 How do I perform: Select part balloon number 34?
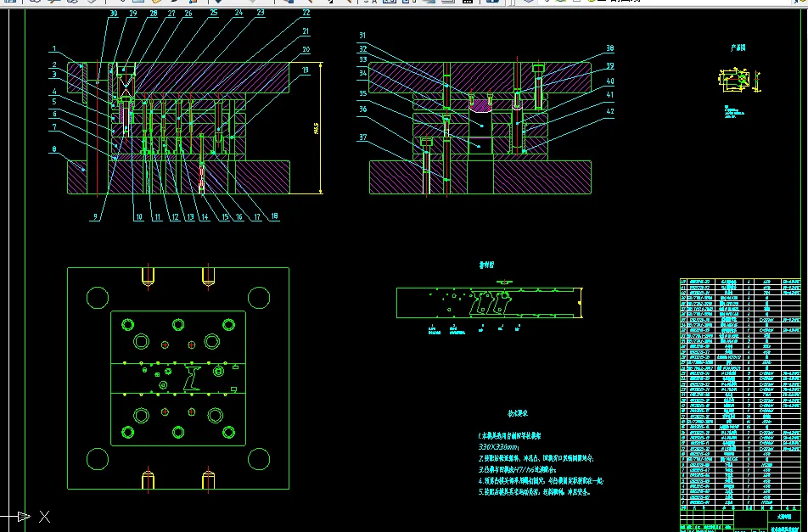(362, 73)
